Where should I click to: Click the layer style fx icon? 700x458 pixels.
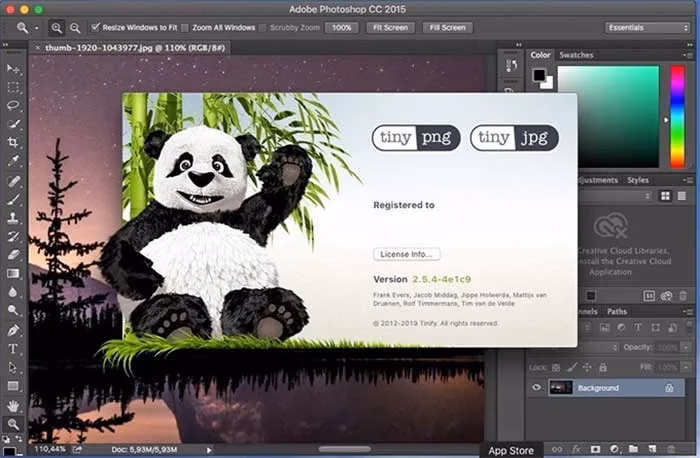576,450
